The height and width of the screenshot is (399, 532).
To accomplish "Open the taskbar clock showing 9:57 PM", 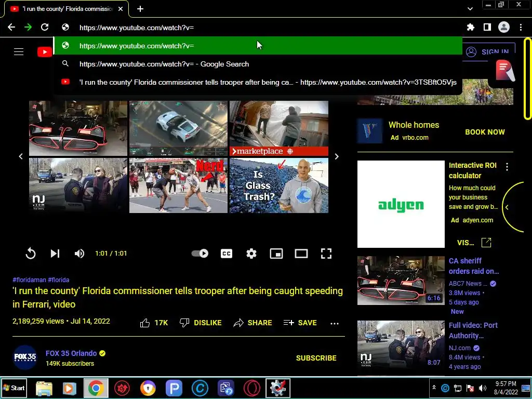I will coord(506,388).
